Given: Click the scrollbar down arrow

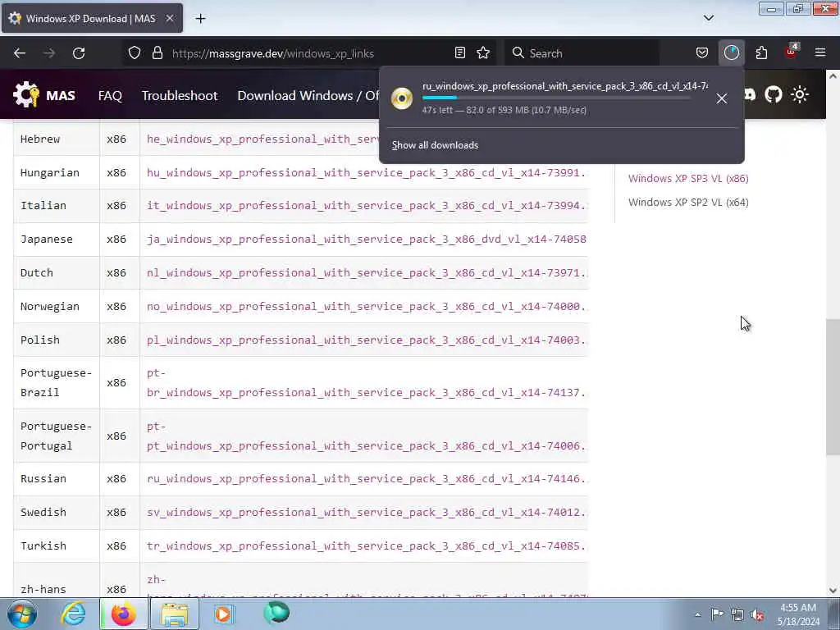Looking at the screenshot, I should click(x=833, y=591).
